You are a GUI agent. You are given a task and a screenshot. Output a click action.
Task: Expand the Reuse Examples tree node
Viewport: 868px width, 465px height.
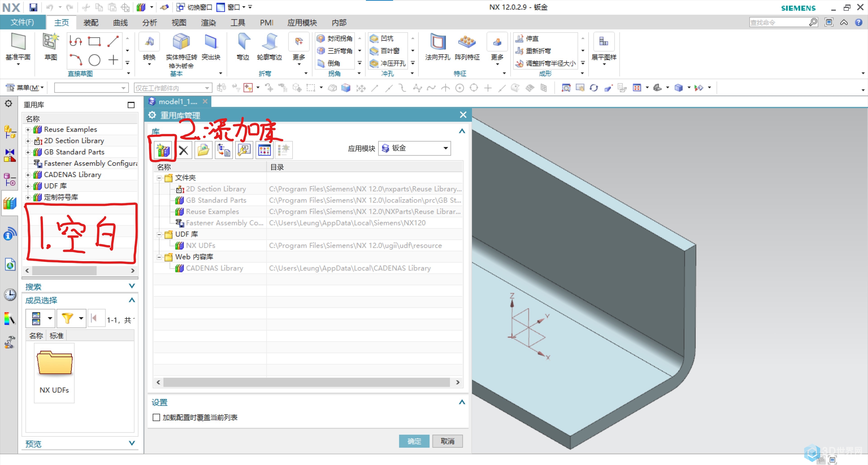tap(28, 130)
